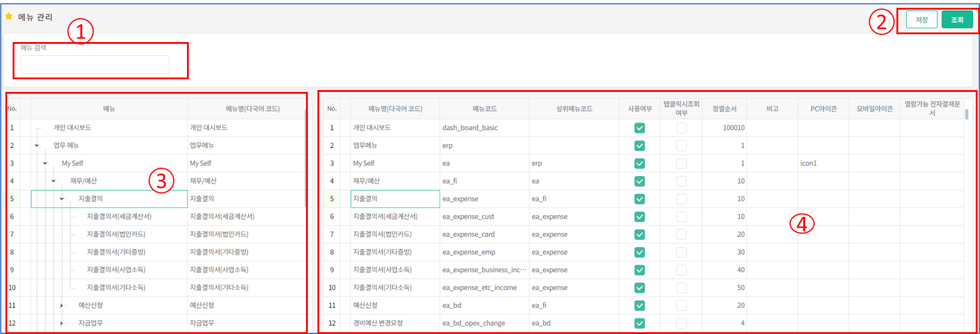Select 지출결의서(세금계산서) in the menu tree
The height and width of the screenshot is (334, 980).
coord(119,217)
